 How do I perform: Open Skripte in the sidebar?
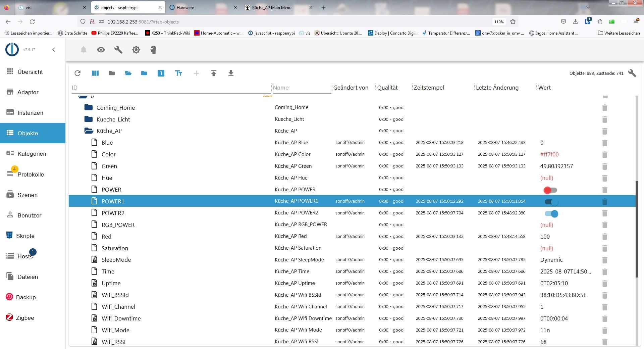[33, 236]
